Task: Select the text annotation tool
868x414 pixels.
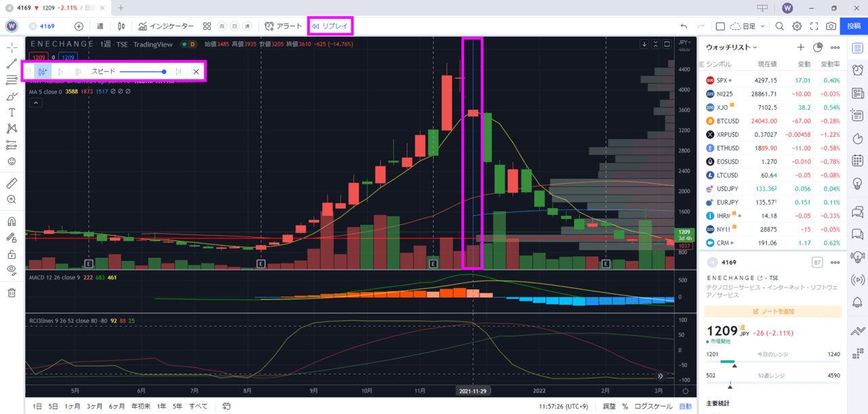Action: click(x=12, y=112)
